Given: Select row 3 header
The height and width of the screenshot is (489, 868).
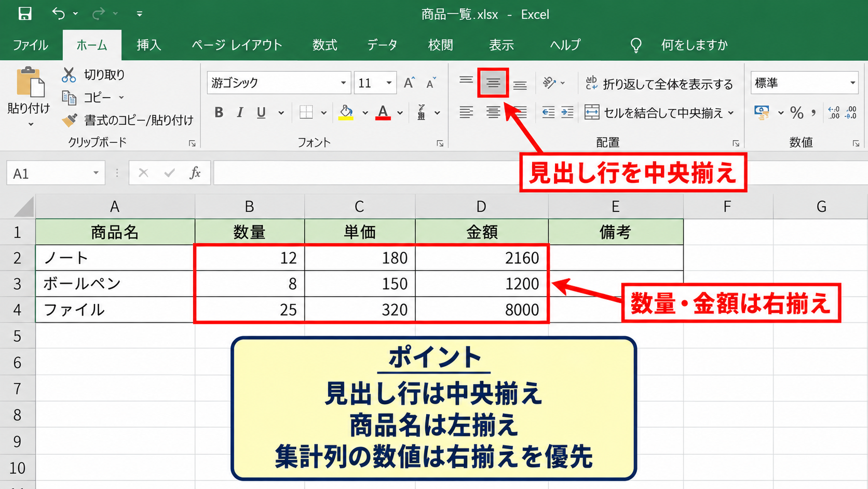Looking at the screenshot, I should [17, 284].
